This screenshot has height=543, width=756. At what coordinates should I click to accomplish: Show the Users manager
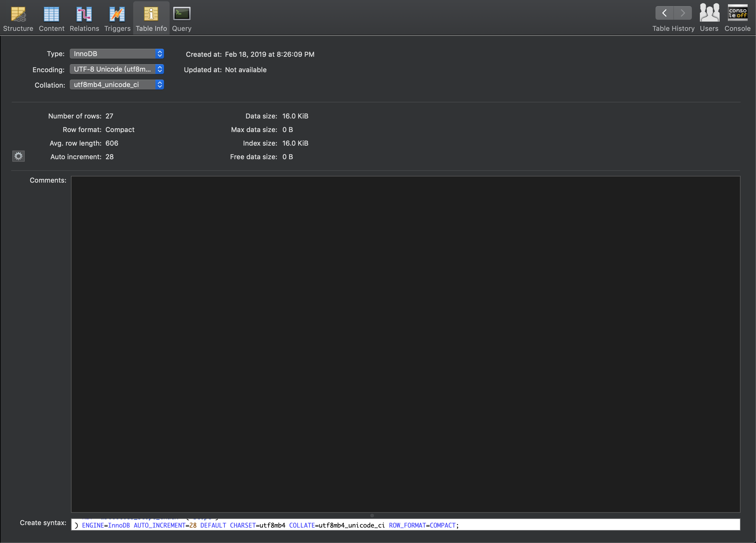tap(709, 17)
